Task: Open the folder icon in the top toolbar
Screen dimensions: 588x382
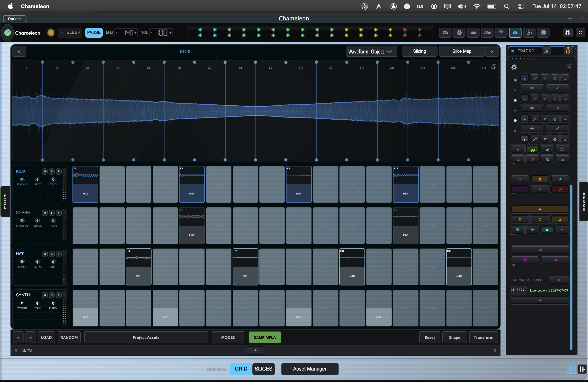Action: [x=445, y=33]
